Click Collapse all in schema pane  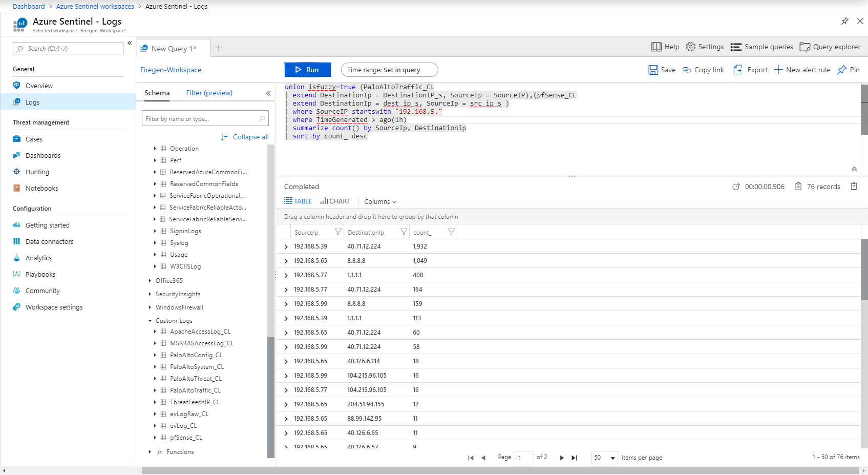tap(245, 137)
